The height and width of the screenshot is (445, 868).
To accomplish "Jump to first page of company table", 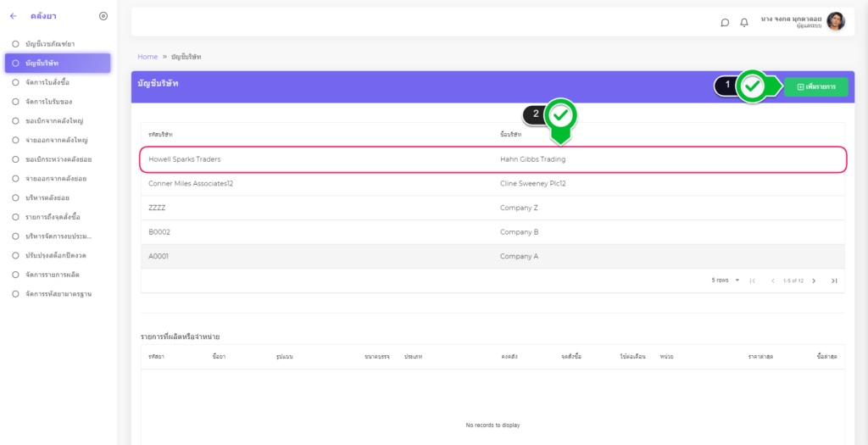I will (x=753, y=281).
